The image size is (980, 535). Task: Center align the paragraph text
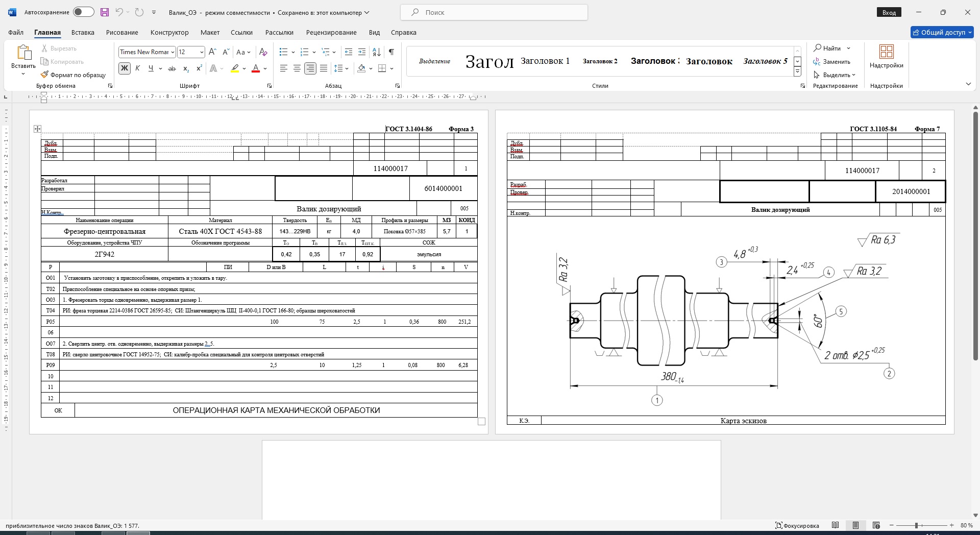297,68
